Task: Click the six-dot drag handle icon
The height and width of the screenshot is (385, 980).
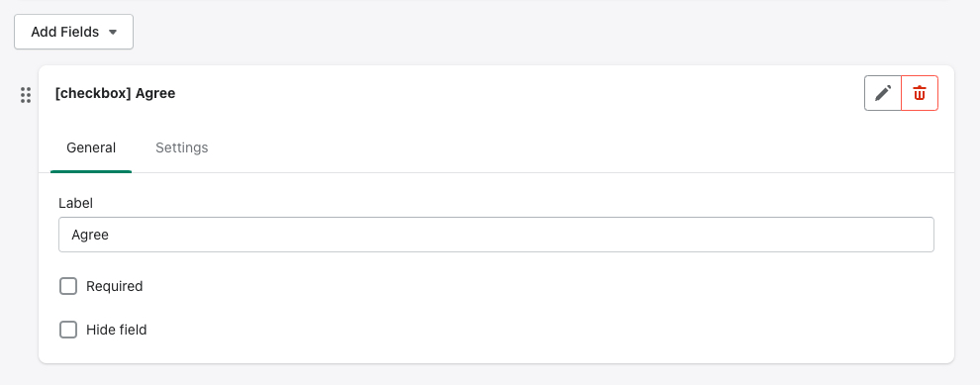Action: coord(26,95)
